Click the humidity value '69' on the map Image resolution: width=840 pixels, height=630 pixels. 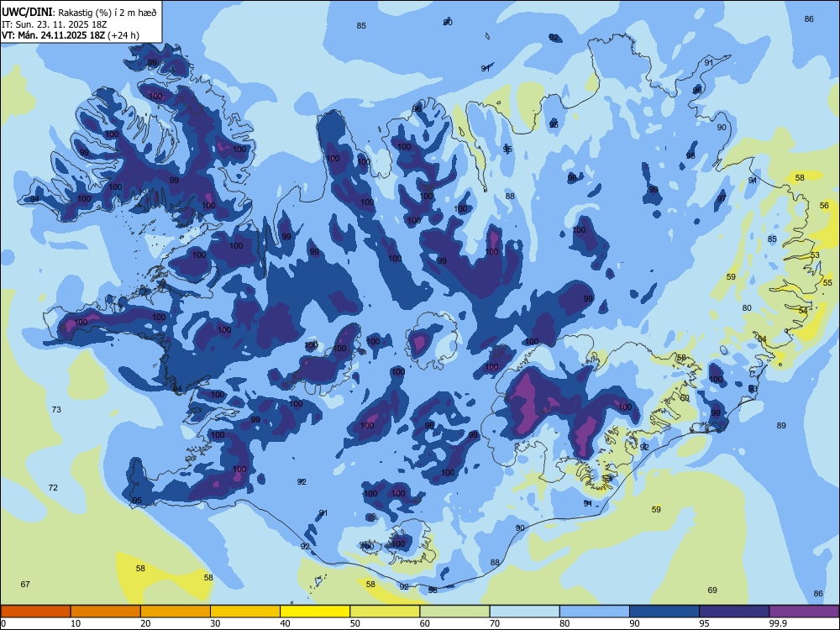point(712,590)
